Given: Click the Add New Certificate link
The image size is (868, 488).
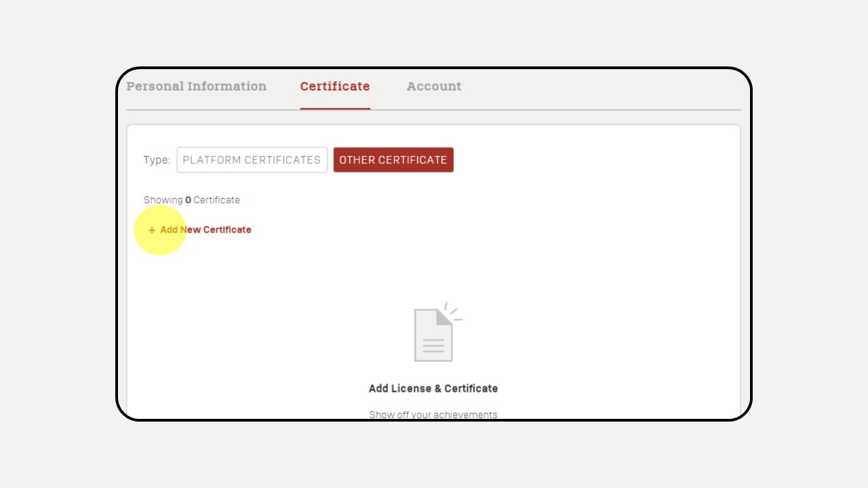Looking at the screenshot, I should 199,230.
